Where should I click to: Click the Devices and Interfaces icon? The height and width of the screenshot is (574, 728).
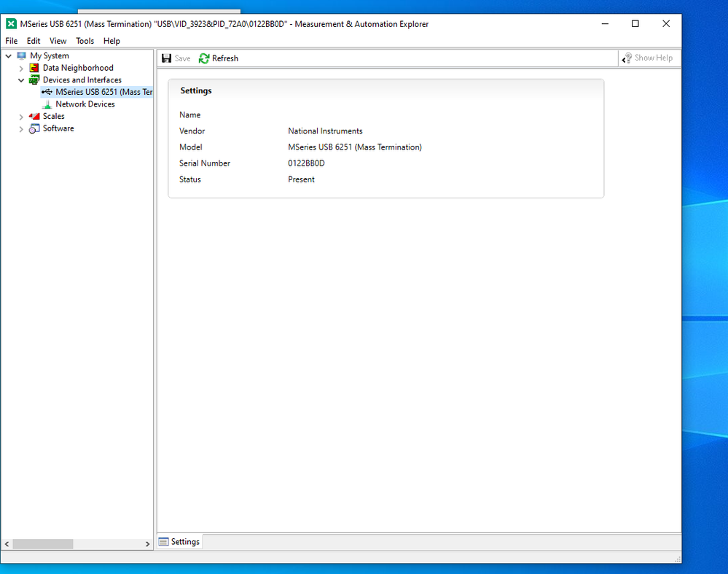click(x=34, y=80)
